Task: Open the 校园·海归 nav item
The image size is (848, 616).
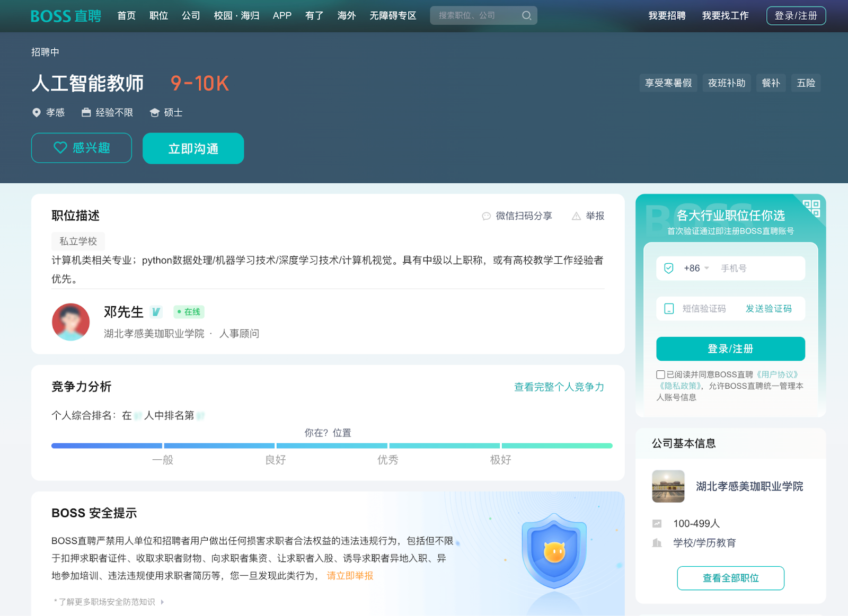Action: 236,15
